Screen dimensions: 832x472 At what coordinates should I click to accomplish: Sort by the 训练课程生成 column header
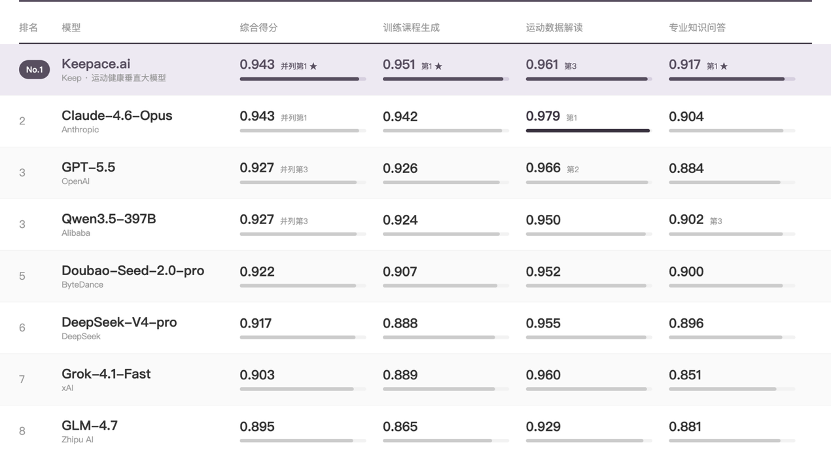[411, 28]
